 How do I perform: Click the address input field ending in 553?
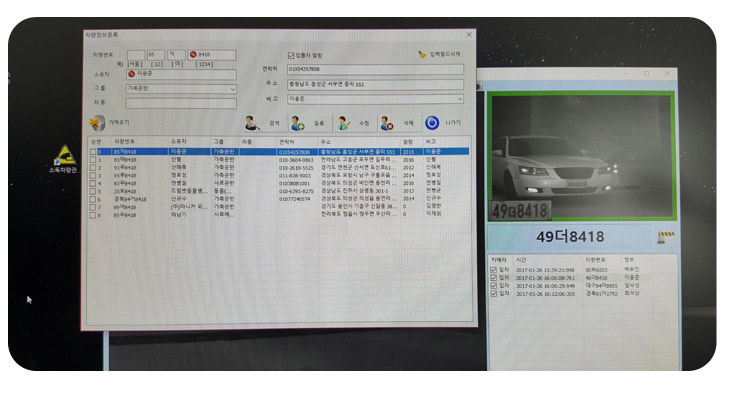tap(375, 84)
